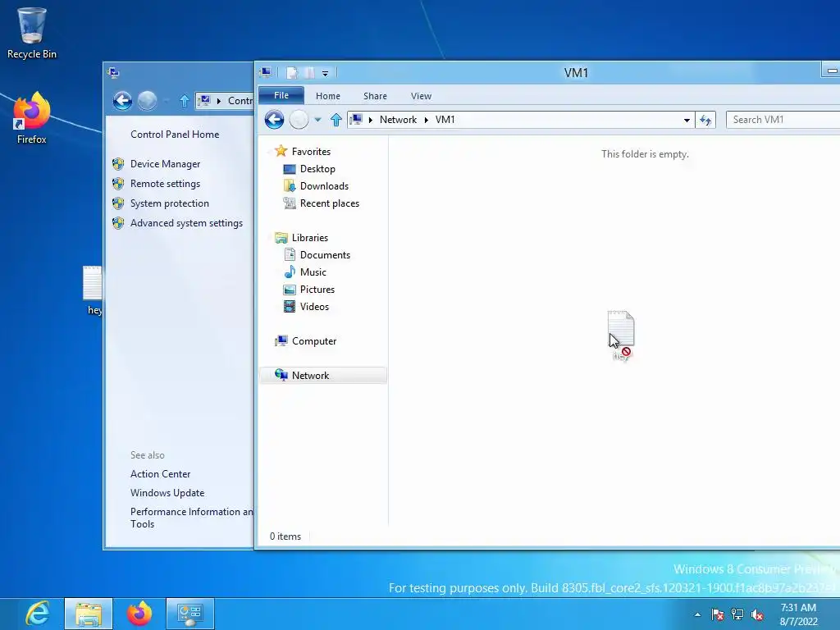Focus the Search VM1 field
840x630 pixels.
coord(783,120)
